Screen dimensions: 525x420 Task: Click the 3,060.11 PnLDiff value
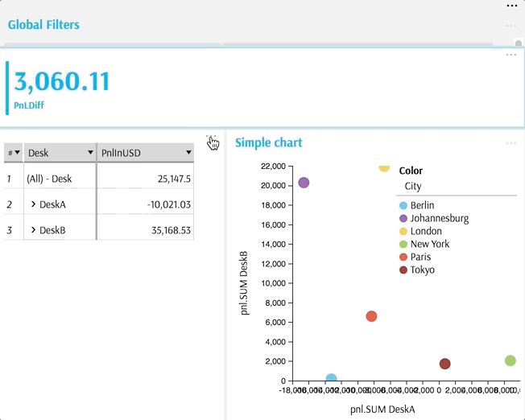click(62, 81)
